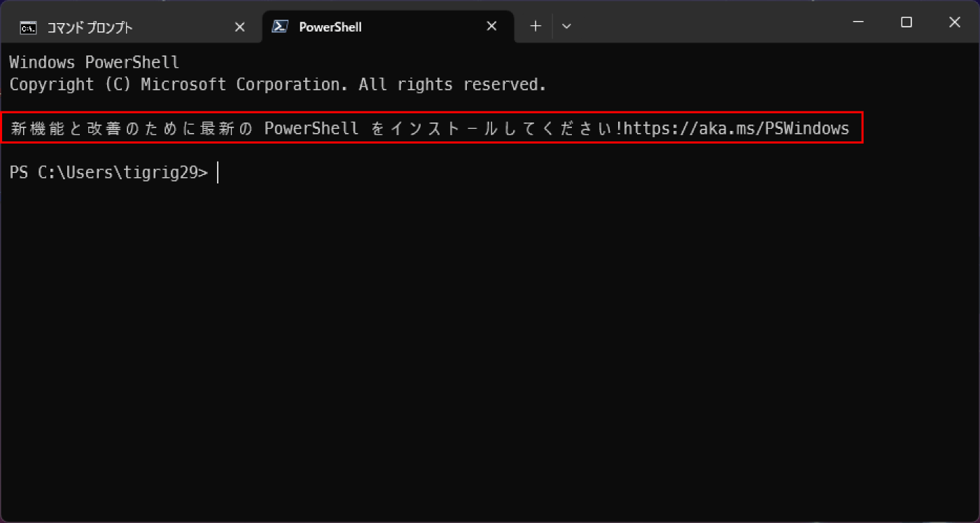Switch to the コマンド プロンプト tab

pyautogui.click(x=131, y=27)
